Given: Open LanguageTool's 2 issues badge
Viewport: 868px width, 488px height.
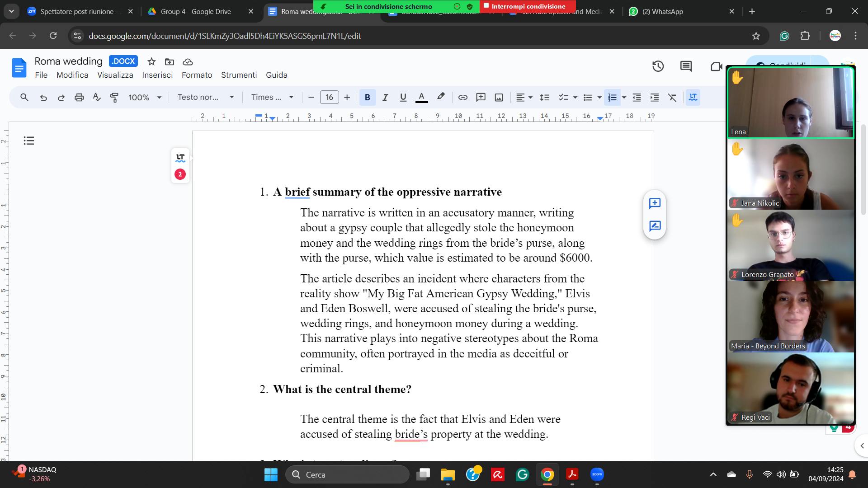Looking at the screenshot, I should coord(180,174).
